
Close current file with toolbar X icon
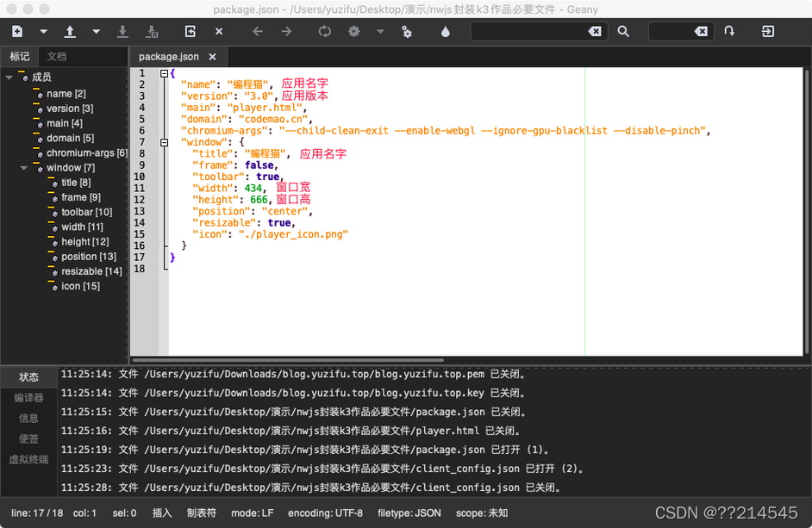click(219, 32)
